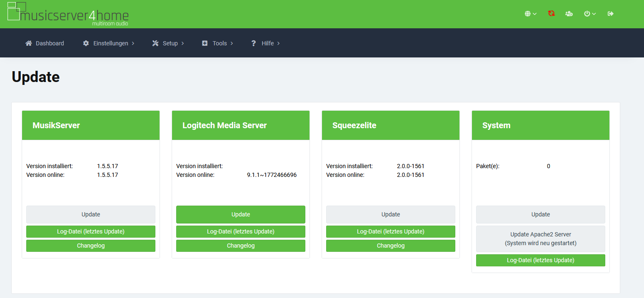Image resolution: width=644 pixels, height=298 pixels.
Task: Open the user management icon with gear
Action: tap(569, 14)
